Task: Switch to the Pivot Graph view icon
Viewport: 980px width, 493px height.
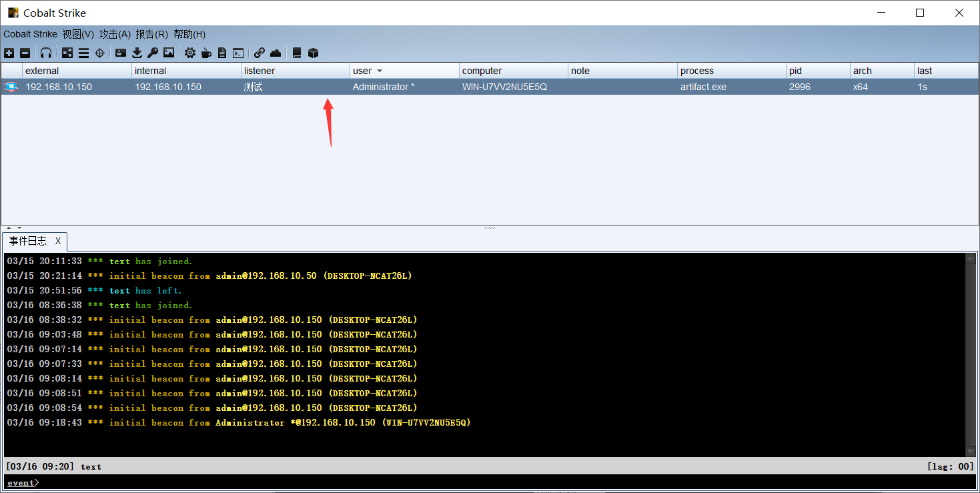Action: pyautogui.click(x=67, y=53)
